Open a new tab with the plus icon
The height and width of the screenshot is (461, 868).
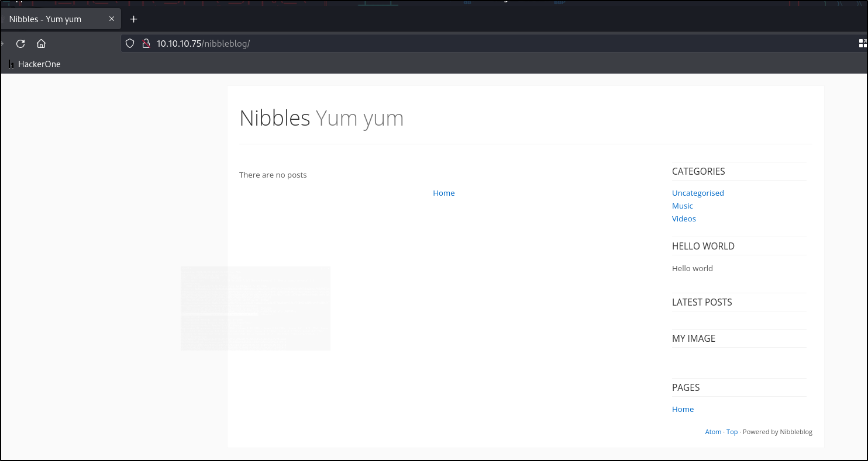tap(133, 19)
